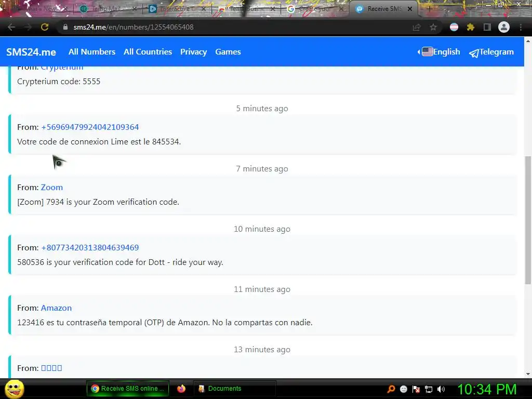This screenshot has height=399, width=532.
Task: Select Receive SMS online taskbar button
Action: (x=128, y=389)
